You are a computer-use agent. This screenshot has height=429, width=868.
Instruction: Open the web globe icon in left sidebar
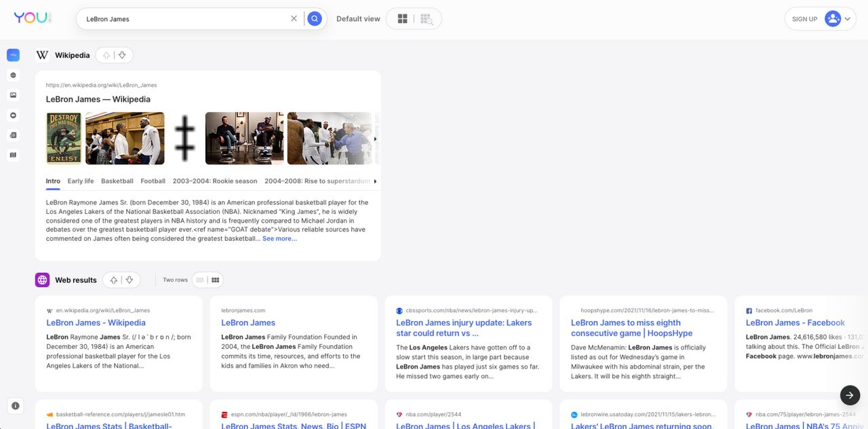pos(14,75)
